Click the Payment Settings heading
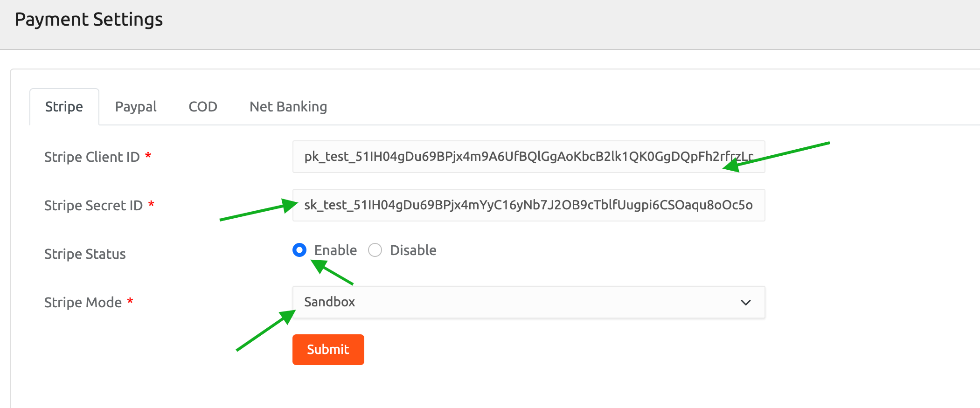This screenshot has height=408, width=980. pyautogui.click(x=89, y=20)
